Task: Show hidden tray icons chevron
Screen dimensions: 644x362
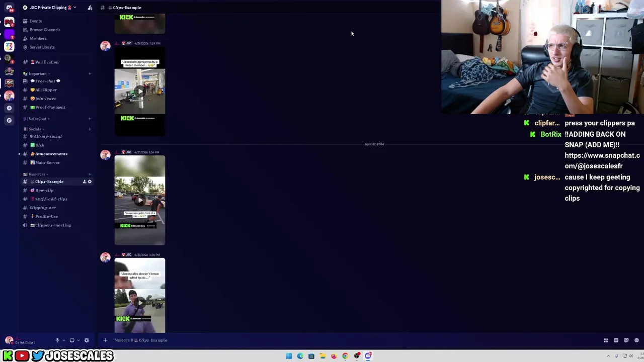Action: pos(608,356)
